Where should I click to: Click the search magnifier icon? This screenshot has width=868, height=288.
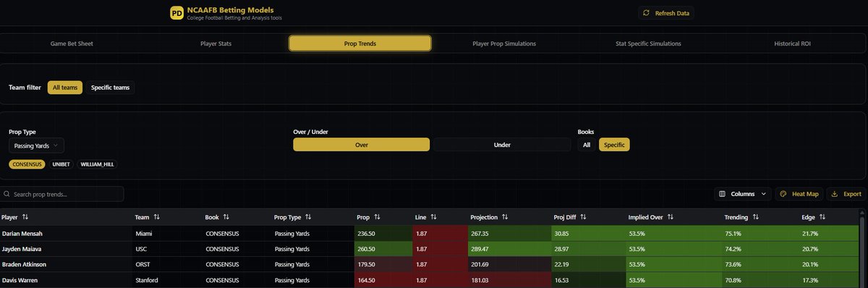[x=7, y=194]
